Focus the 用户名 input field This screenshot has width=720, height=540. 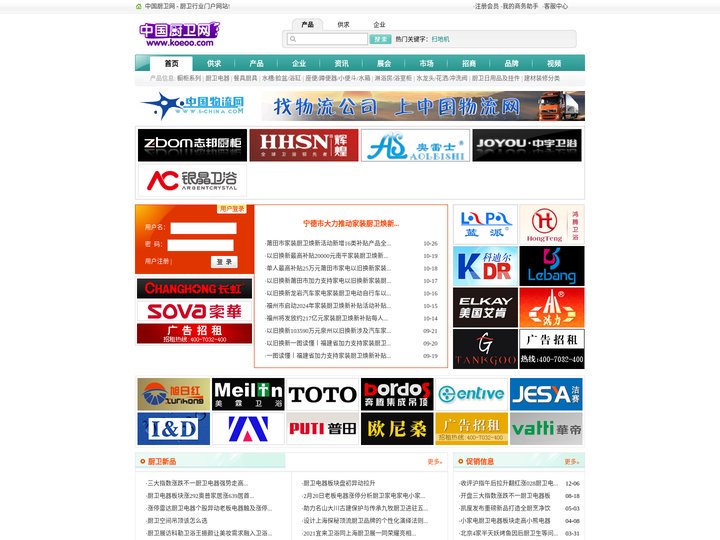203,228
